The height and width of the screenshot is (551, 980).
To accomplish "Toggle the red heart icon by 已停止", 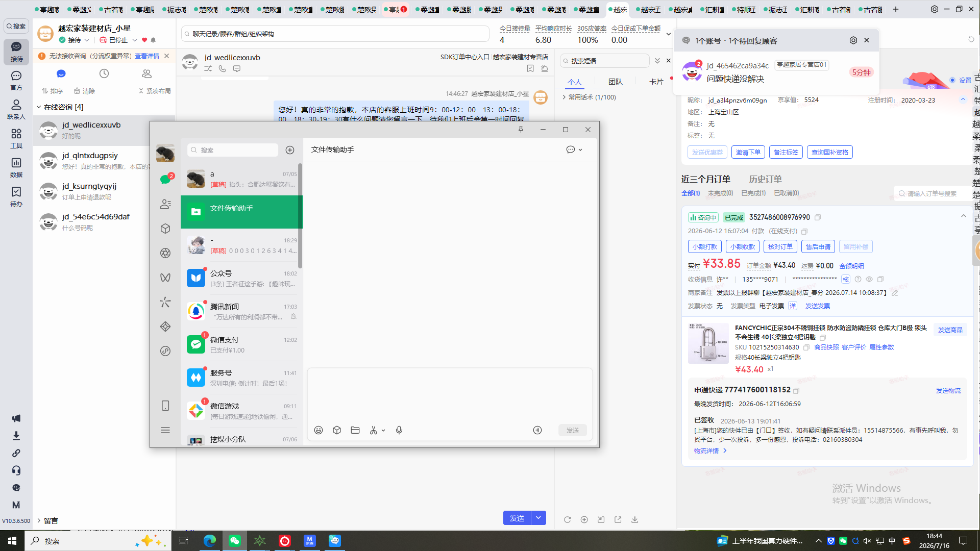I will point(144,40).
